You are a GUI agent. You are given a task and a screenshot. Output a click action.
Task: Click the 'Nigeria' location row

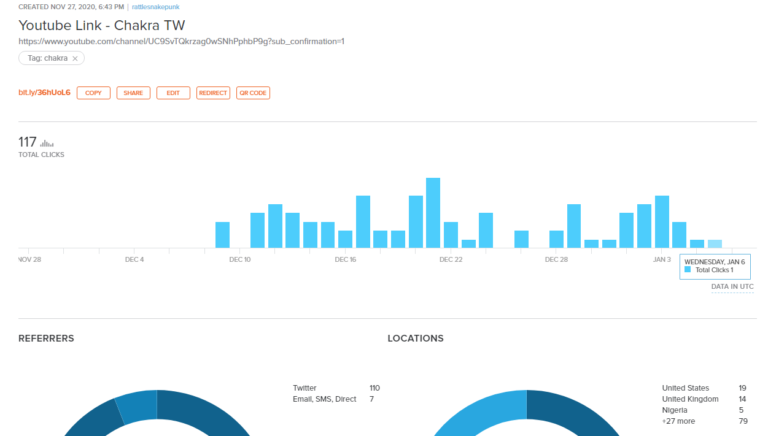[704, 410]
